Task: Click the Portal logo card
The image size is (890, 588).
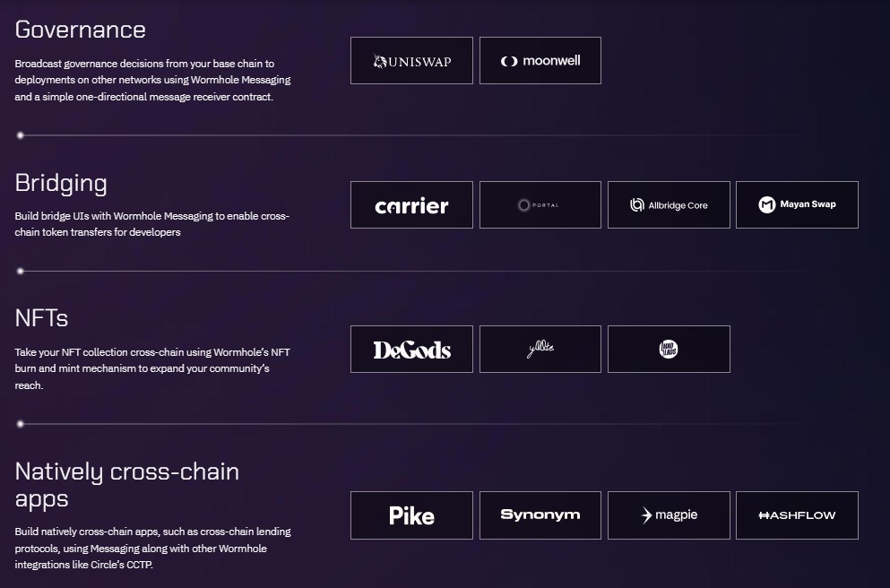Action: point(540,205)
